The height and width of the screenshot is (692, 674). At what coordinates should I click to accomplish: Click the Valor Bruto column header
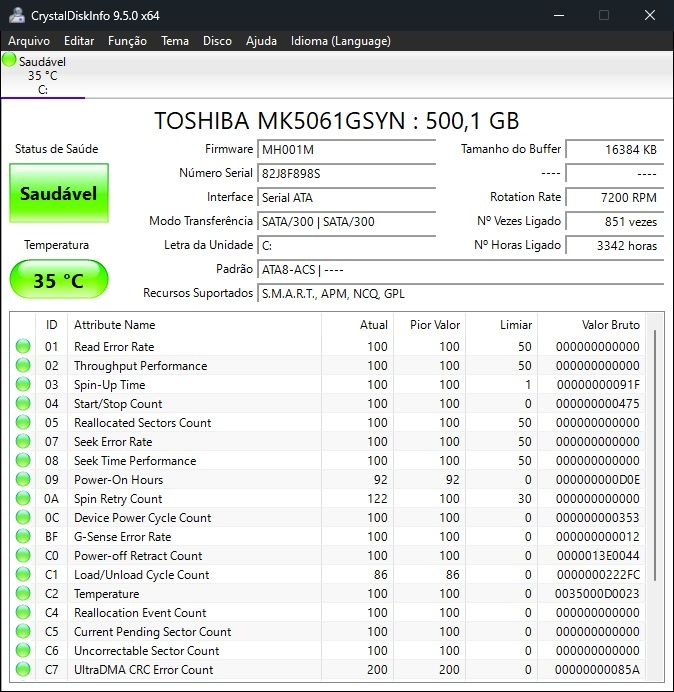[x=591, y=325]
